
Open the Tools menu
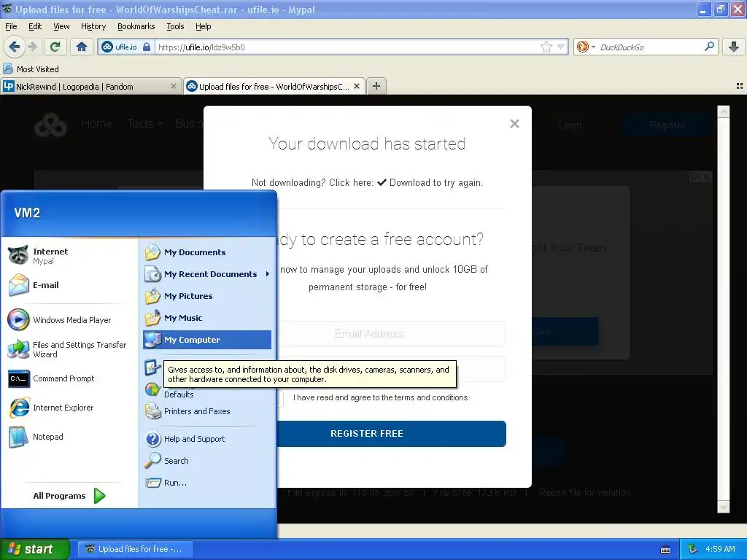175,26
